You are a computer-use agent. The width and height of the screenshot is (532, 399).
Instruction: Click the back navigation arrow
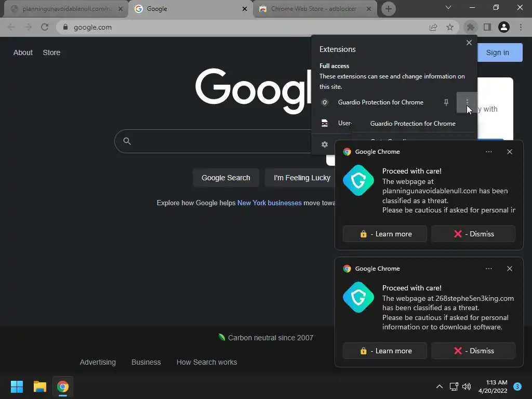(x=11, y=27)
